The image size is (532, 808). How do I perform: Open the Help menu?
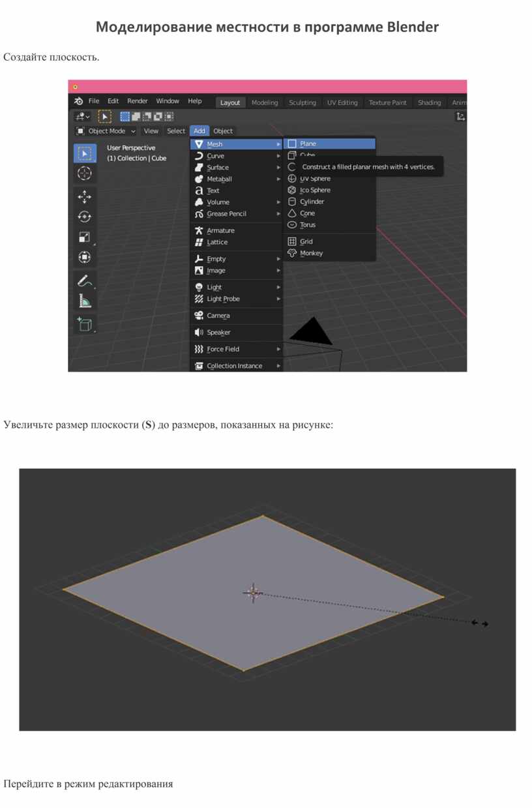tap(195, 101)
